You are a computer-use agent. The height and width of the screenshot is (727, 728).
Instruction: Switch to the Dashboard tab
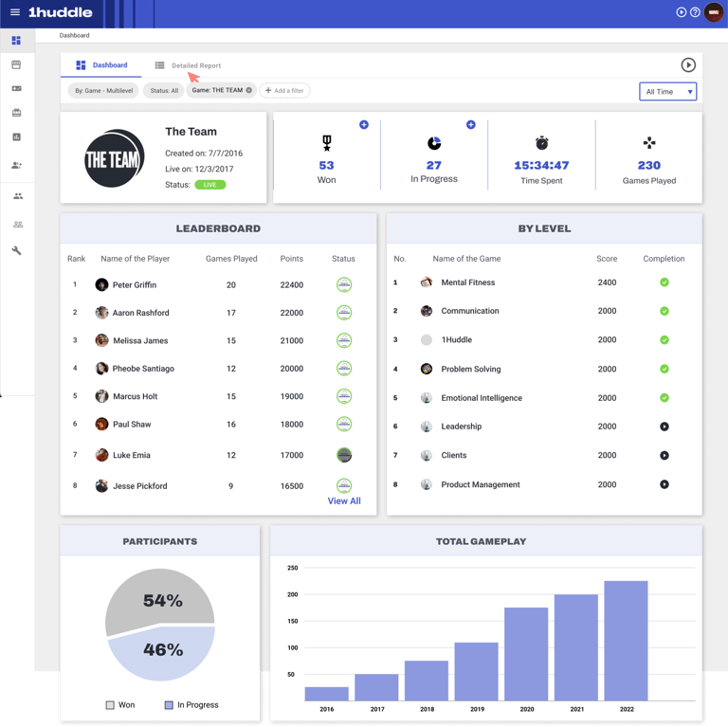(x=101, y=65)
